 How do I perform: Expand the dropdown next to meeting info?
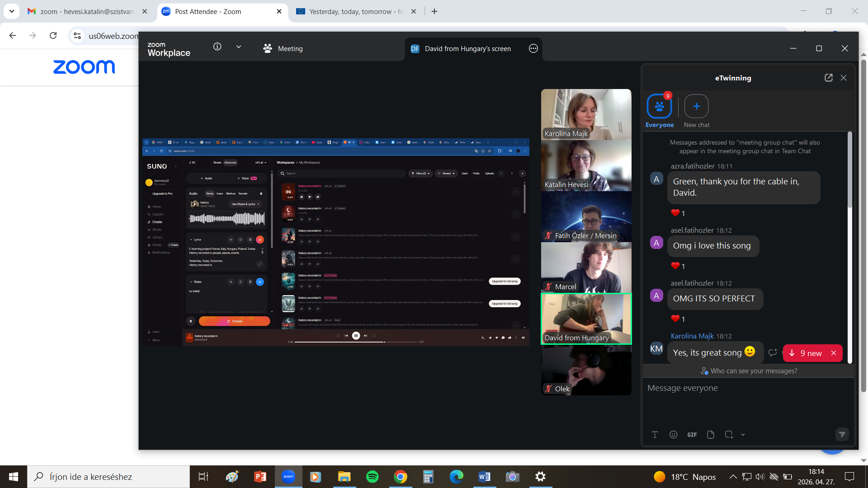point(239,47)
